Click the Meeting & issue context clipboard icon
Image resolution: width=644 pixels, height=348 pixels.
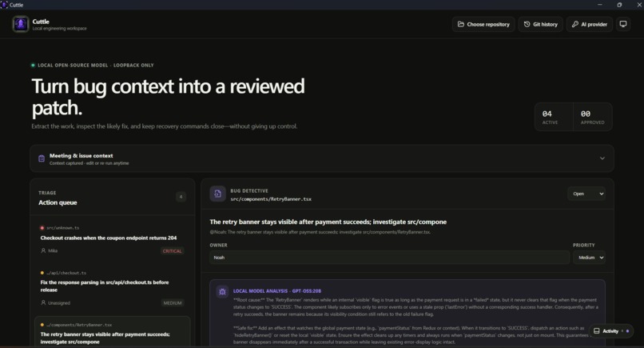coord(42,158)
